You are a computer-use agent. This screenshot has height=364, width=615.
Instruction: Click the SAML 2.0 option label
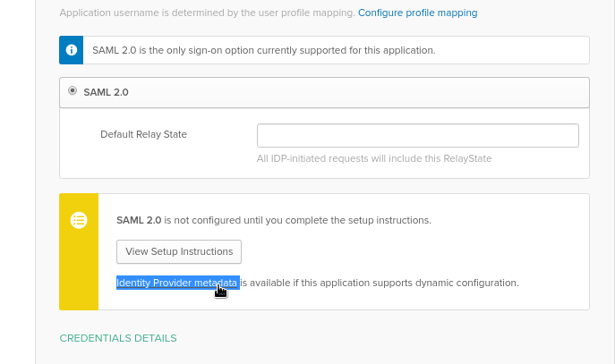(106, 92)
